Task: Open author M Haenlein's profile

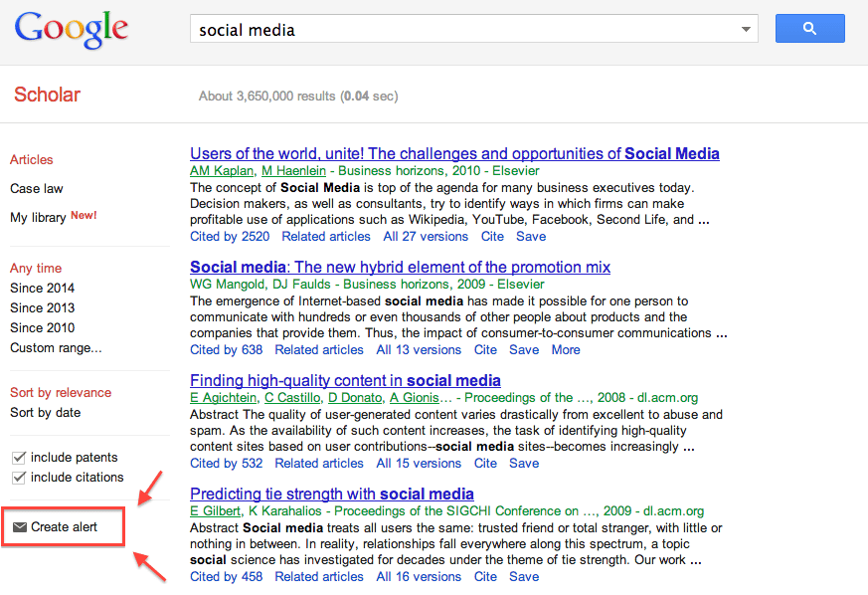Action: point(293,171)
